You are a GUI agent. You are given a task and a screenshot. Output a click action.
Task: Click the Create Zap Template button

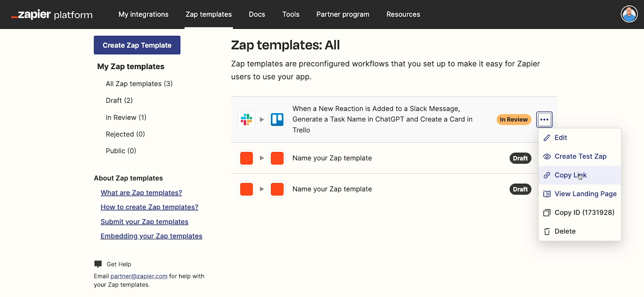[x=137, y=45]
